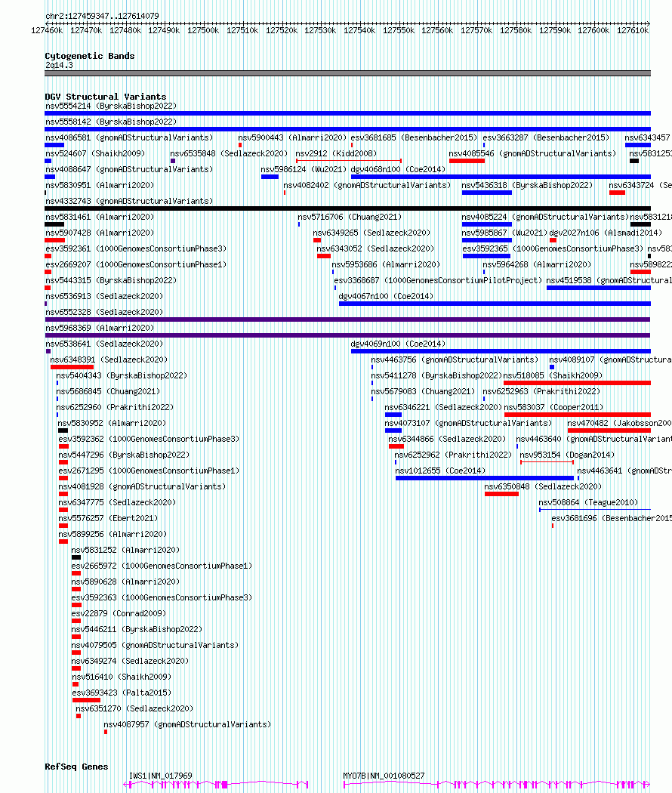Click nsv5686845 (Chuang2021) label
Image resolution: width=672 pixels, height=793 pixels.
coord(108,391)
